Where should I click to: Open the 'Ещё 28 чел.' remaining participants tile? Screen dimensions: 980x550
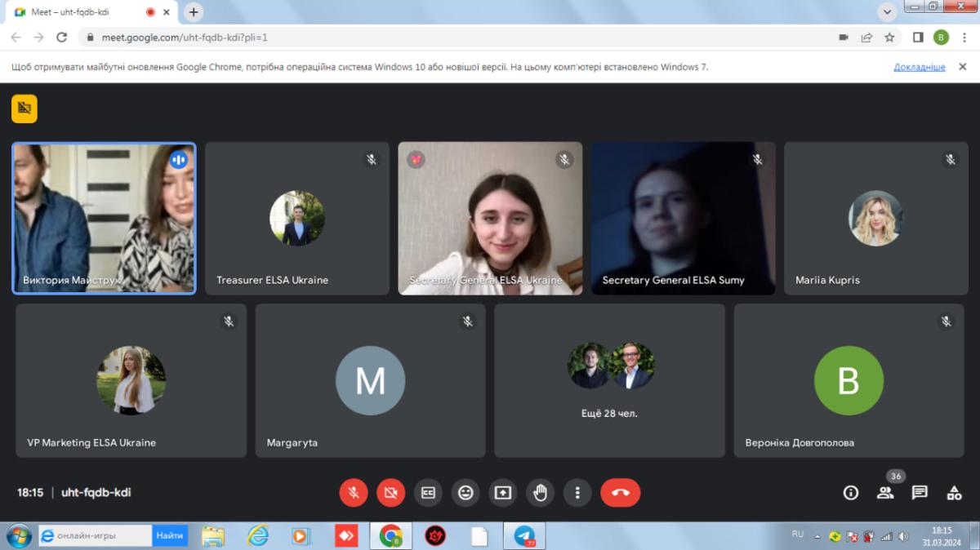pyautogui.click(x=609, y=380)
